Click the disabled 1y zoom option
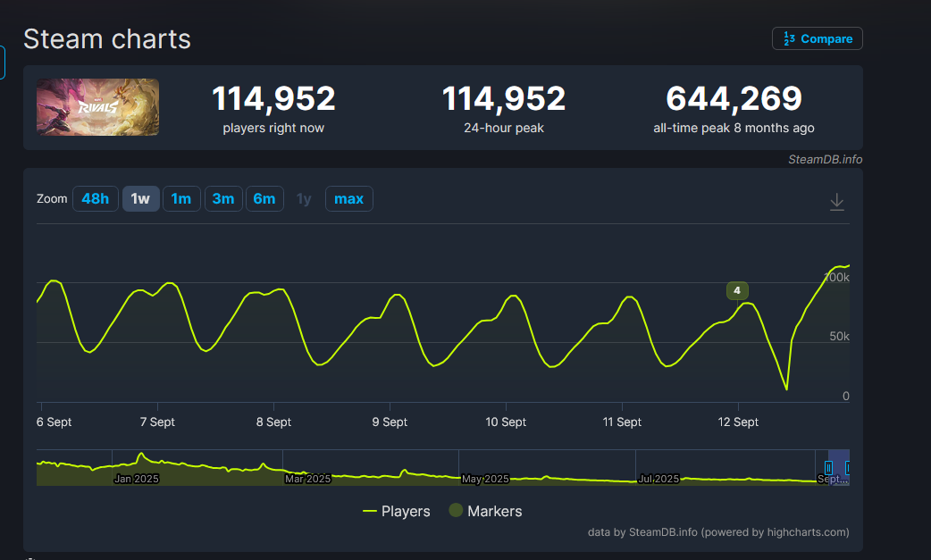This screenshot has width=931, height=560. 304,199
